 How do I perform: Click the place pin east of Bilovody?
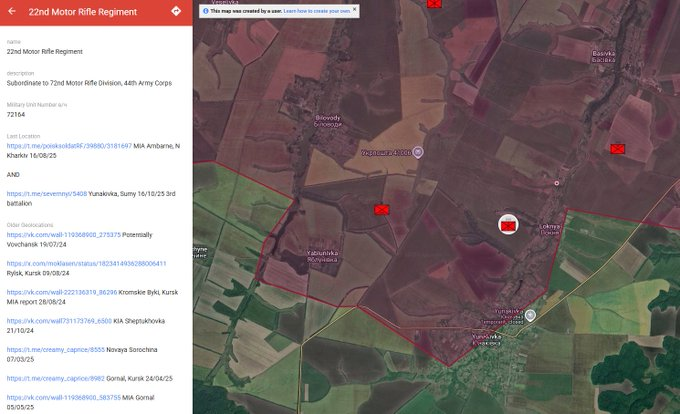(418, 152)
